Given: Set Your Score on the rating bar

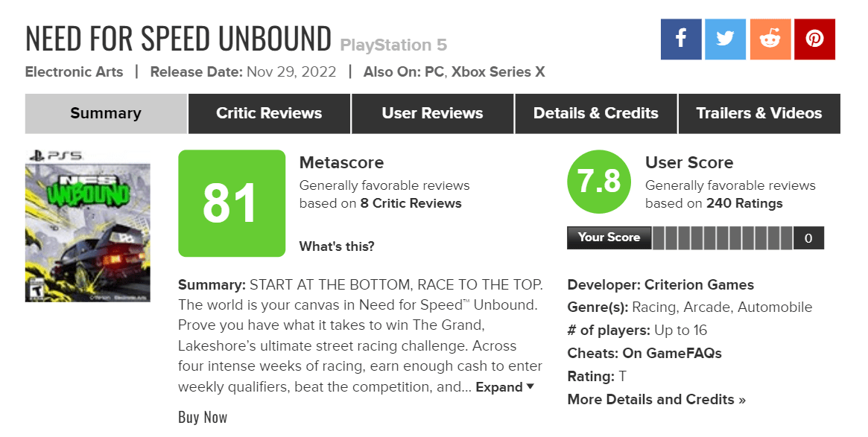Looking at the screenshot, I should (723, 238).
